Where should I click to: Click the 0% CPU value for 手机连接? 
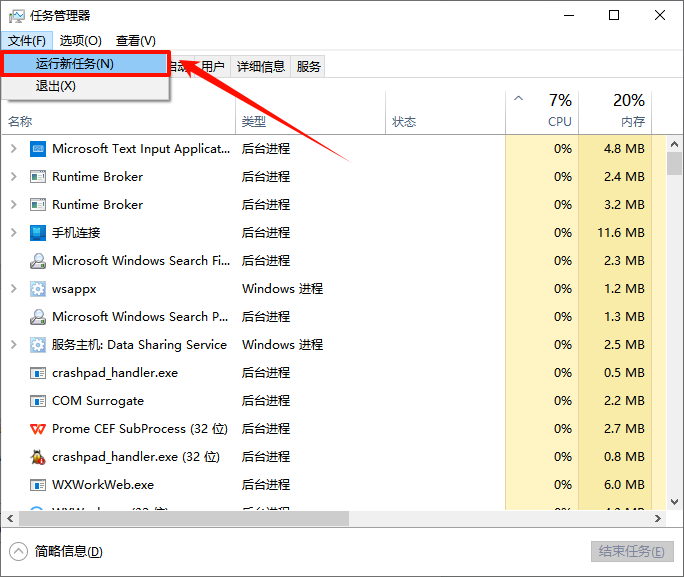coord(563,233)
